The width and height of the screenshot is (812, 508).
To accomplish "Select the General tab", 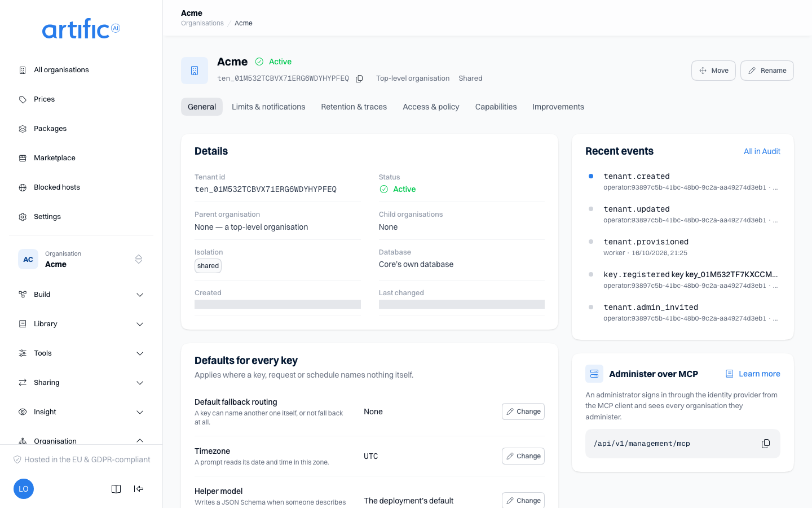I will tap(202, 107).
